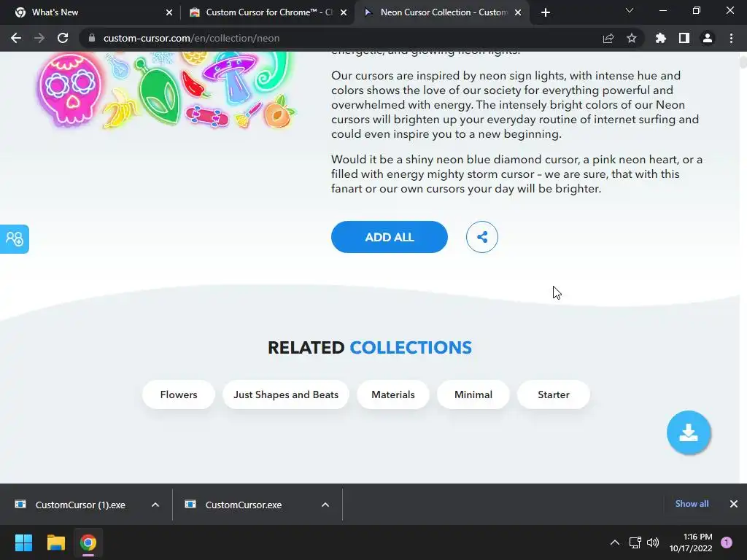Select the Neon Cursor Collection tab
This screenshot has width=747, height=560.
(x=443, y=12)
